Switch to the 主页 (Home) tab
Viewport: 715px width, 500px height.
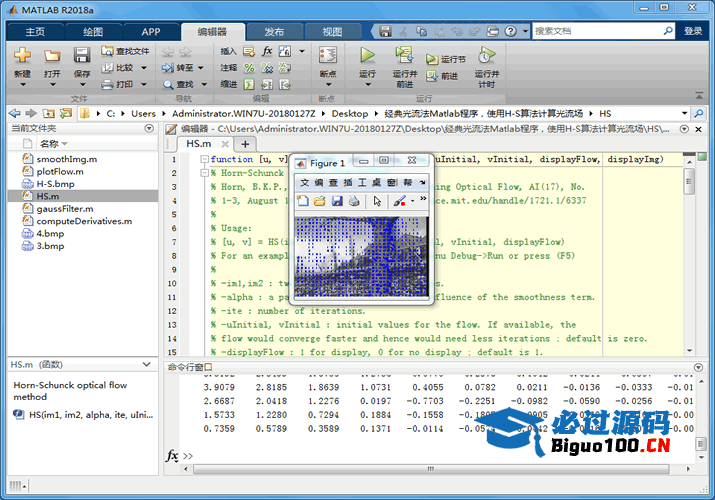click(x=35, y=31)
